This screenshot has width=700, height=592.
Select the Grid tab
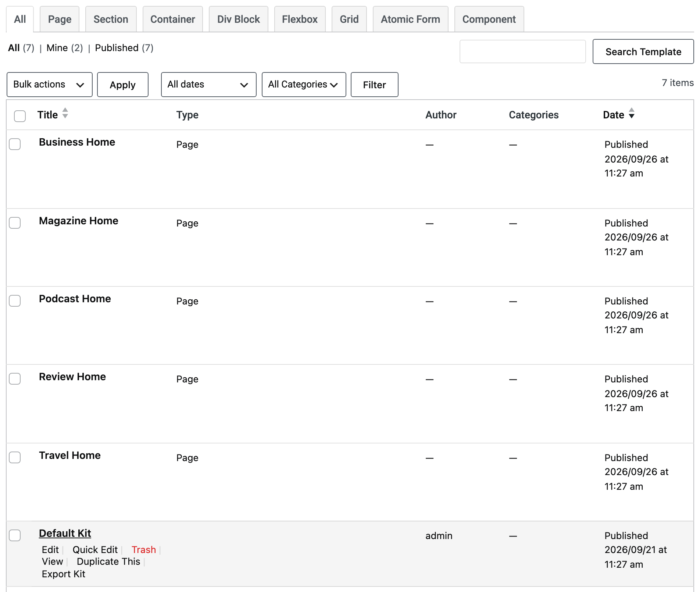[x=349, y=19]
